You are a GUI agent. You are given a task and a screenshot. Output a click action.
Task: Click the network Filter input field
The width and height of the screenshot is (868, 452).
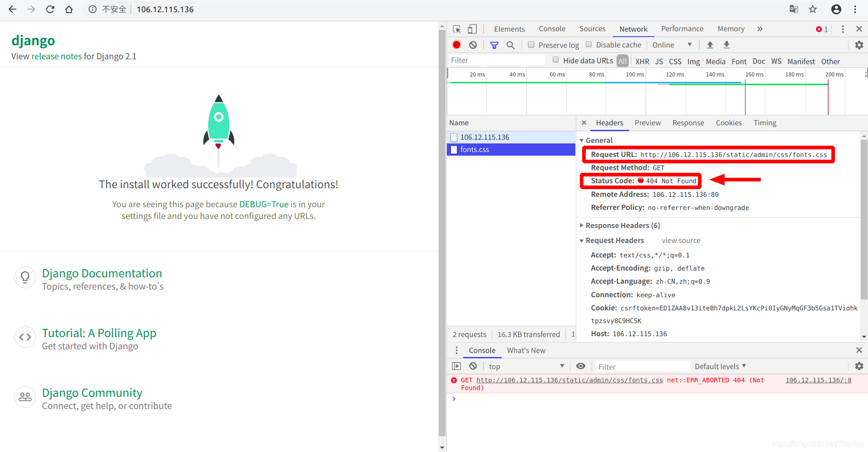pos(497,60)
